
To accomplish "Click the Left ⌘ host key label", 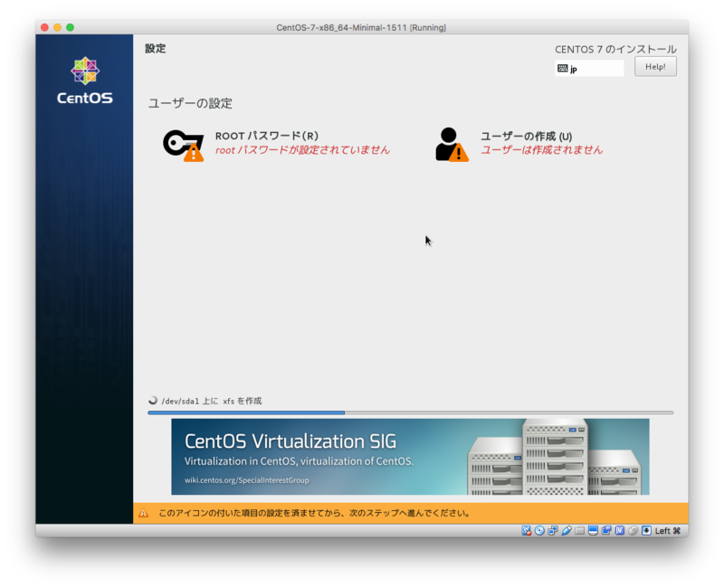I will tap(668, 531).
